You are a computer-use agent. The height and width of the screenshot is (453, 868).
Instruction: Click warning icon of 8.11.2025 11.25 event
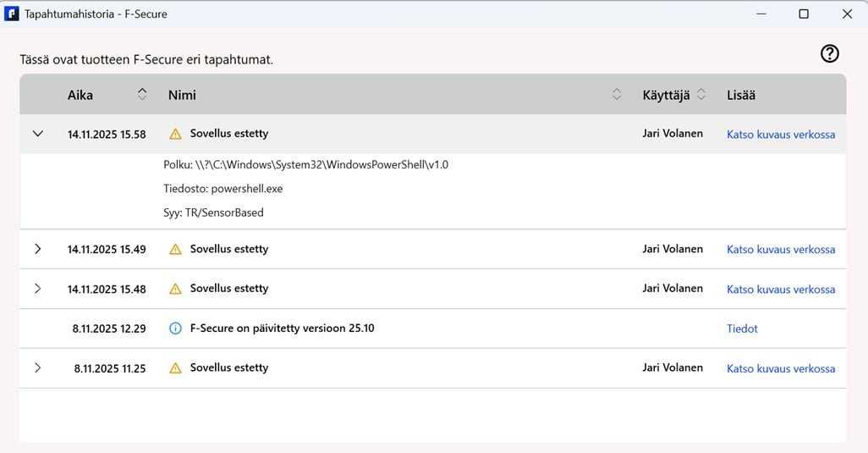[175, 367]
